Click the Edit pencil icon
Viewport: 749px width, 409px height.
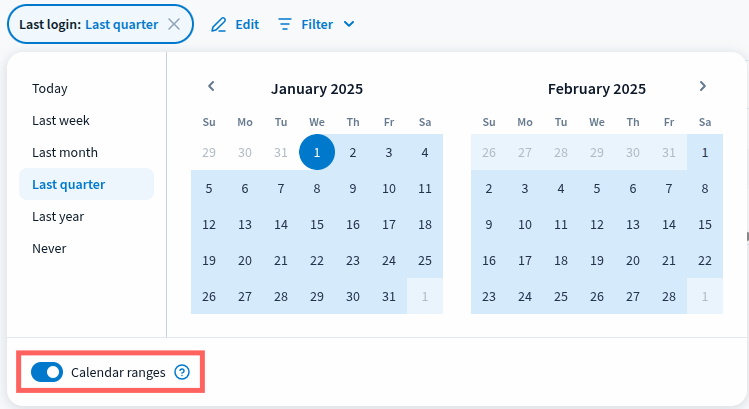point(219,24)
